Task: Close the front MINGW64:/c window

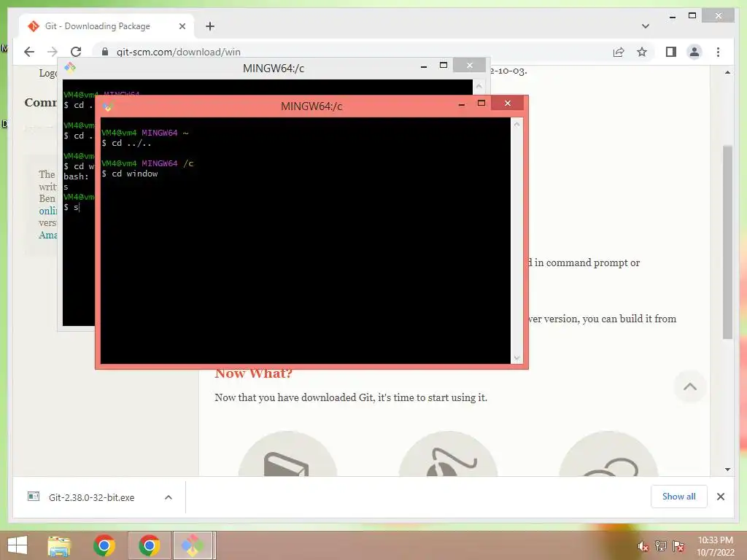Action: [x=508, y=103]
